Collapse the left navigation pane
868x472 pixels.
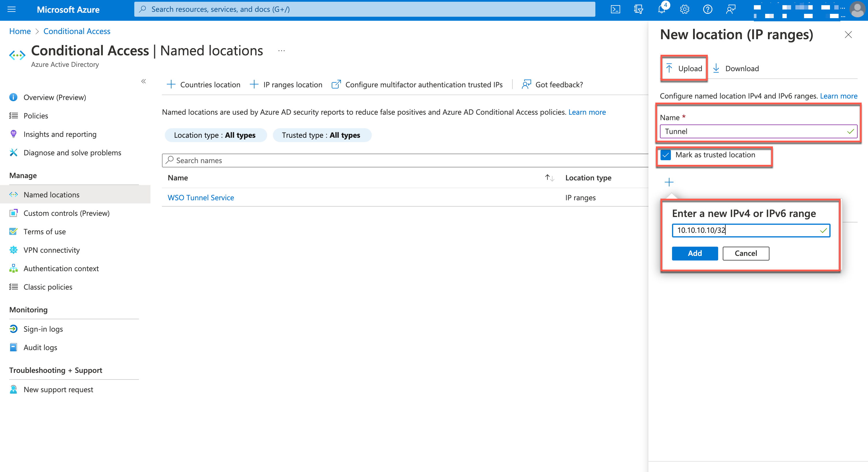[143, 81]
